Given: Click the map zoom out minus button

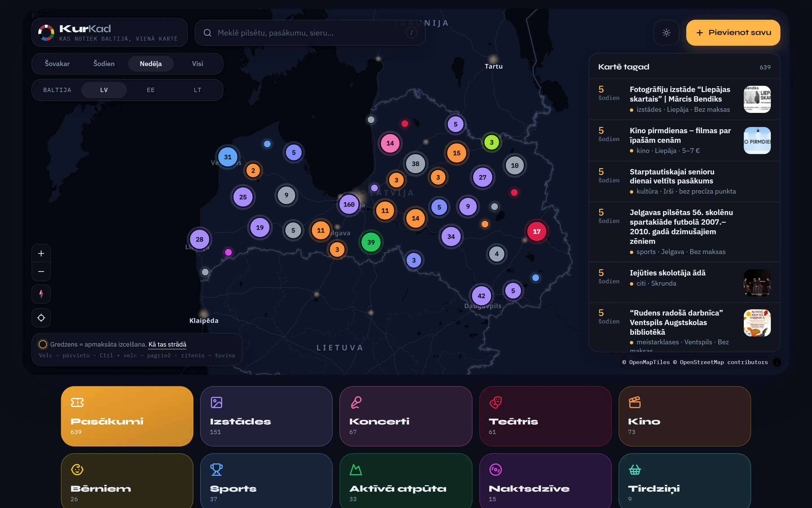Looking at the screenshot, I should (41, 271).
